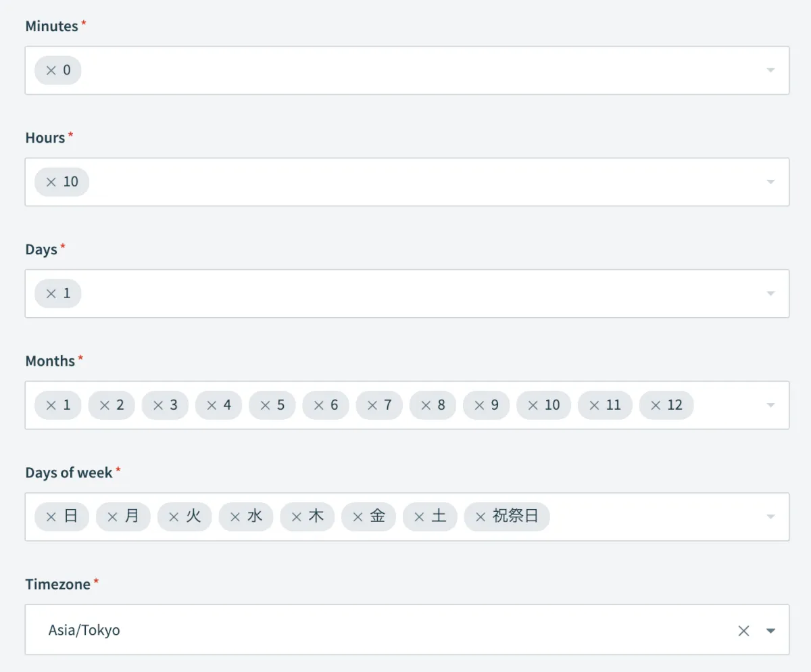Viewport: 811px width, 672px height.
Task: Remove the 日 tag from Days of week
Action: coord(51,517)
